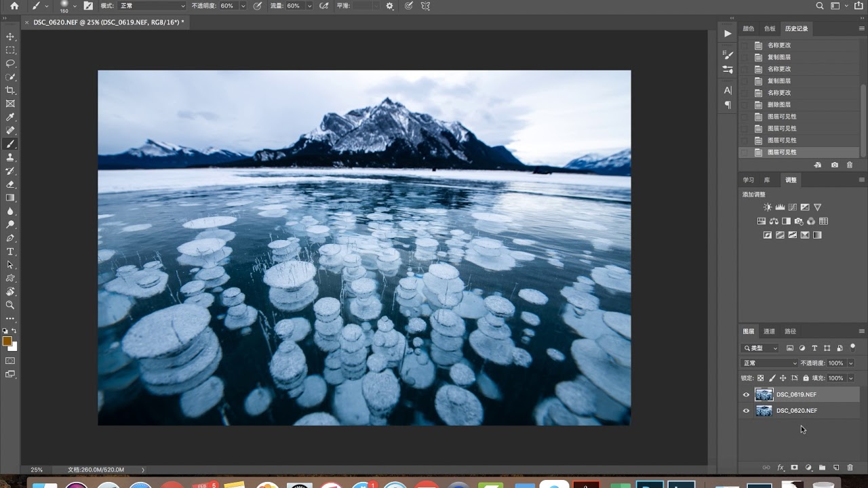Viewport: 868px width, 488px height.
Task: Open layer opacity 100% dropdown arrow
Action: coord(851,363)
